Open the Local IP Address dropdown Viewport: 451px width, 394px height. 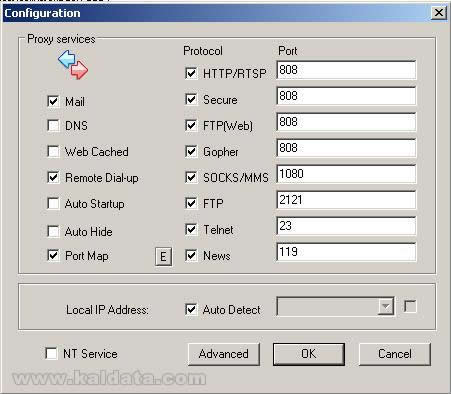coord(385,306)
